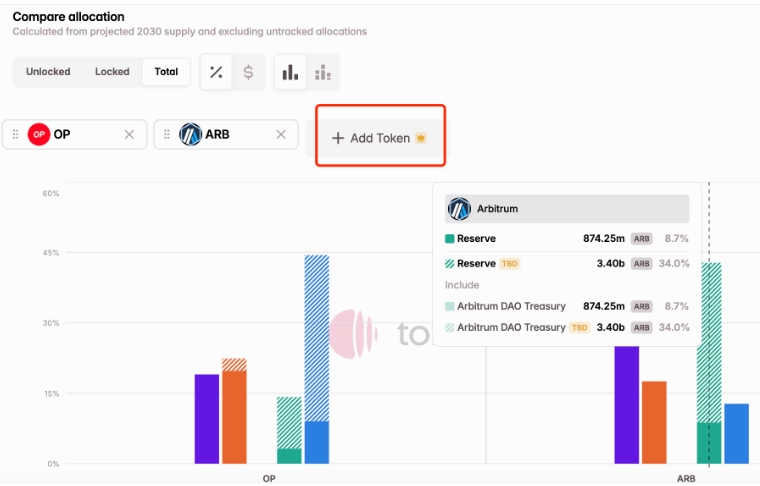This screenshot has width=760, height=486.
Task: Click the '60%' y-axis label
Action: 51,193
